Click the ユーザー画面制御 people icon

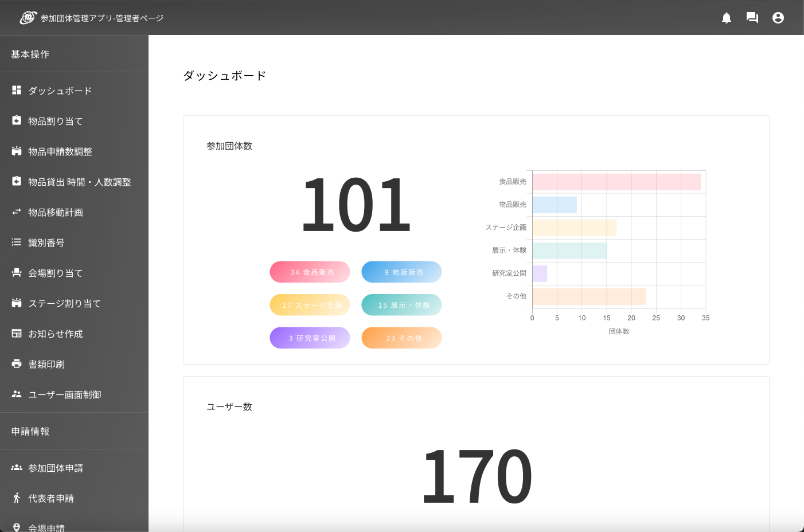click(17, 394)
